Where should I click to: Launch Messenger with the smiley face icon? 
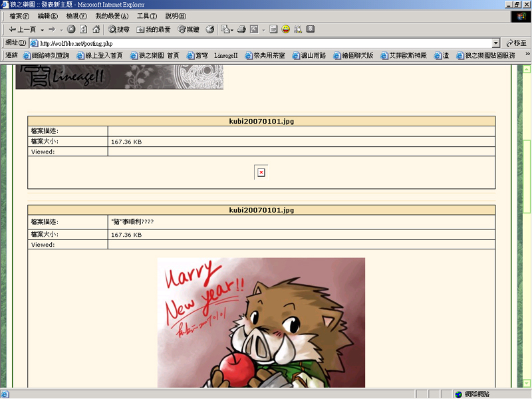pyautogui.click(x=286, y=29)
